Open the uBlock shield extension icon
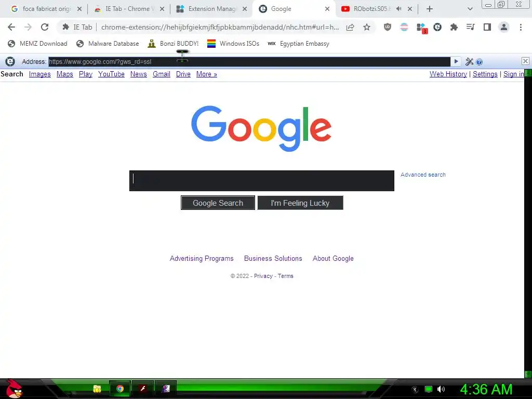Viewport: 532px width, 399px height. (387, 27)
